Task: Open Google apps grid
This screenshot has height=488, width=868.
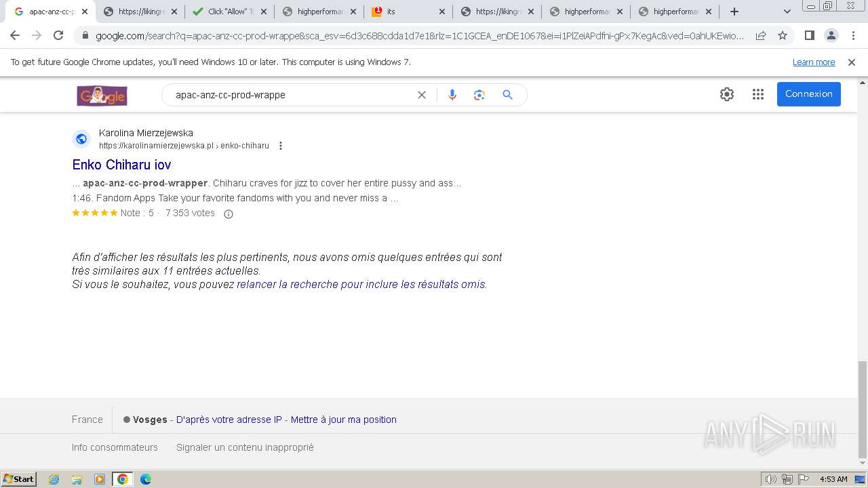Action: 758,94
